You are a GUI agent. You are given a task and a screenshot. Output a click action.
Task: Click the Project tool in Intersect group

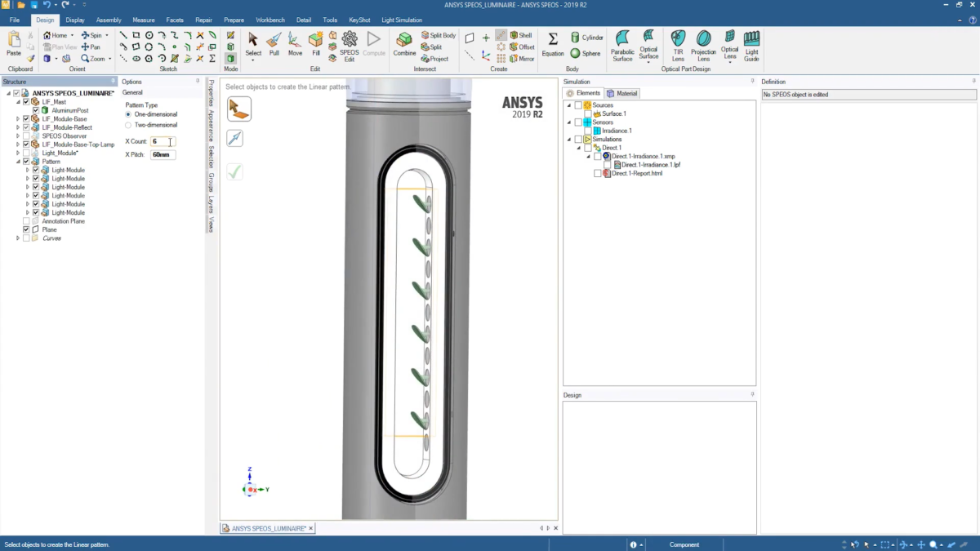[434, 59]
